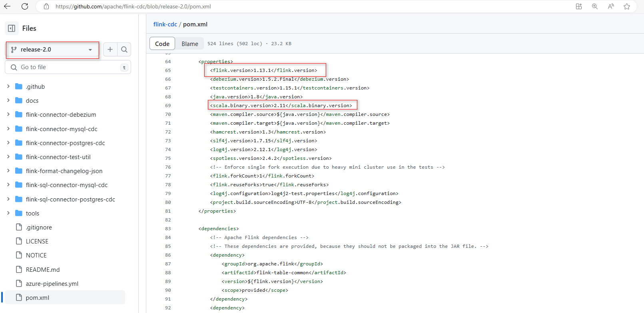Click the slf4j.version 1.7.15 line
The image size is (644, 313).
click(263, 141)
